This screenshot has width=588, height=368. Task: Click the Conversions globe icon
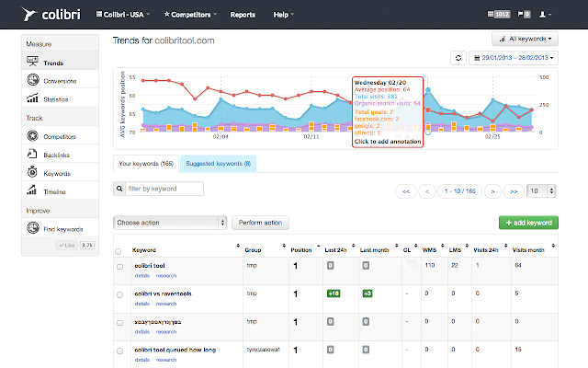33,80
